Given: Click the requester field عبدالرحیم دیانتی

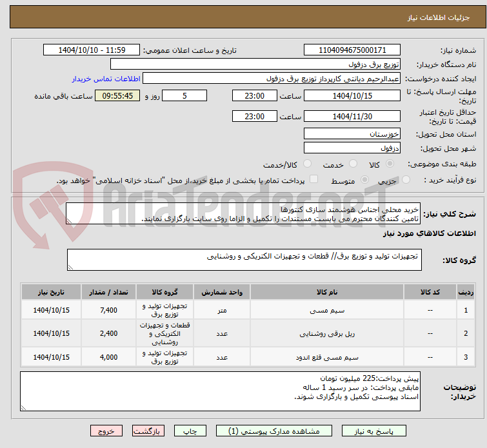Looking at the screenshot, I should (x=272, y=79).
